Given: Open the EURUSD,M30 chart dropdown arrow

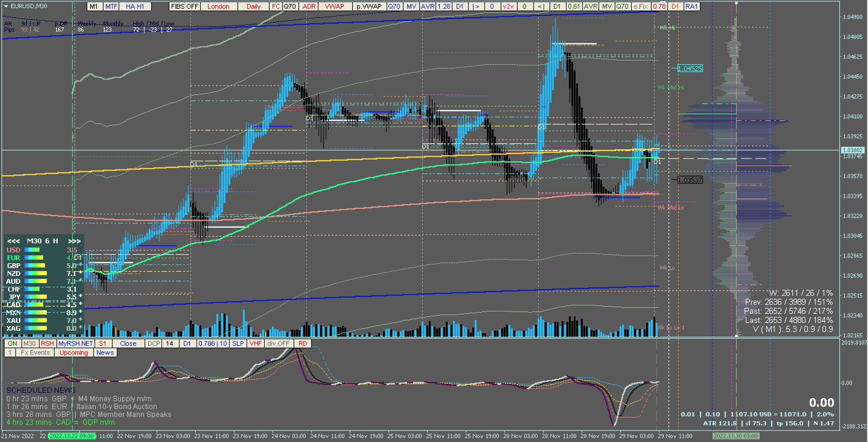Looking at the screenshot, I should (x=6, y=6).
